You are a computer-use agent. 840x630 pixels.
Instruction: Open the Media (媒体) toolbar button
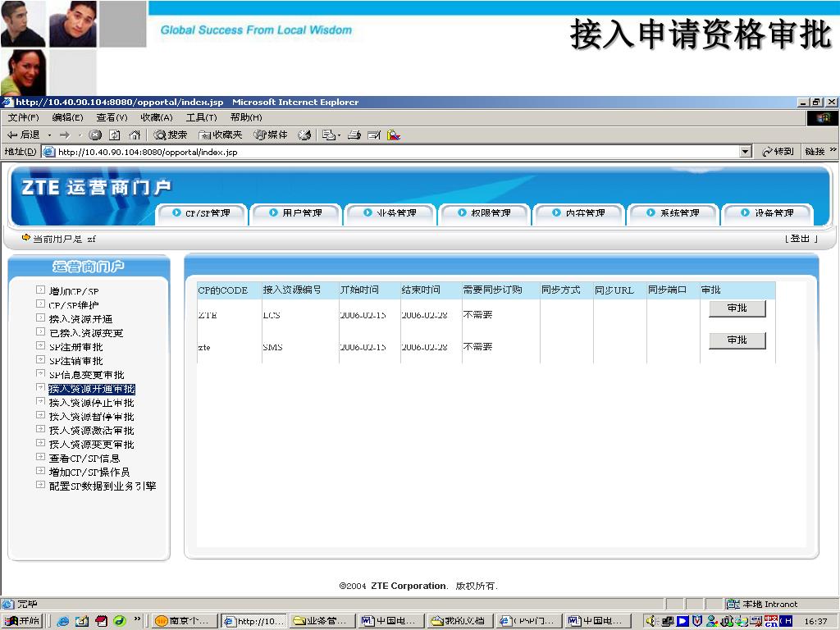pos(271,135)
